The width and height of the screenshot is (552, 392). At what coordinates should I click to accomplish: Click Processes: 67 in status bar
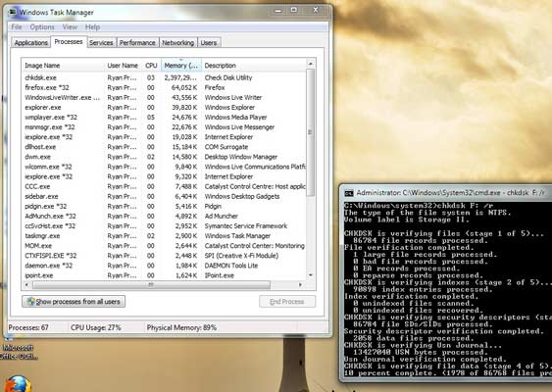pyautogui.click(x=28, y=327)
